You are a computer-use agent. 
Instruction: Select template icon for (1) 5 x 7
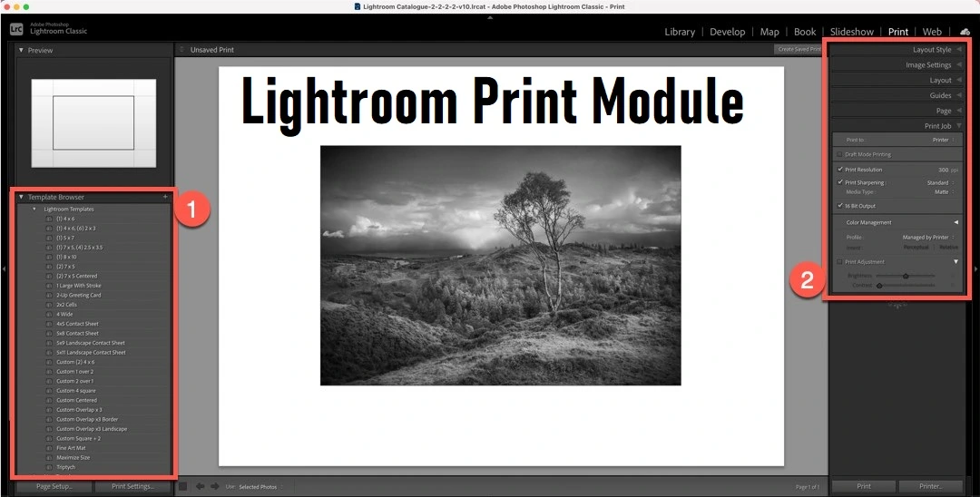[x=49, y=238]
